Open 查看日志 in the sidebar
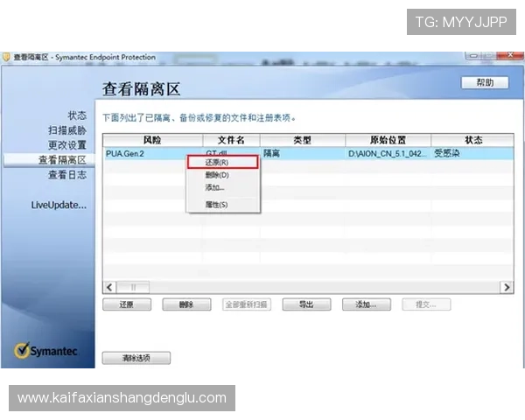 (67, 174)
